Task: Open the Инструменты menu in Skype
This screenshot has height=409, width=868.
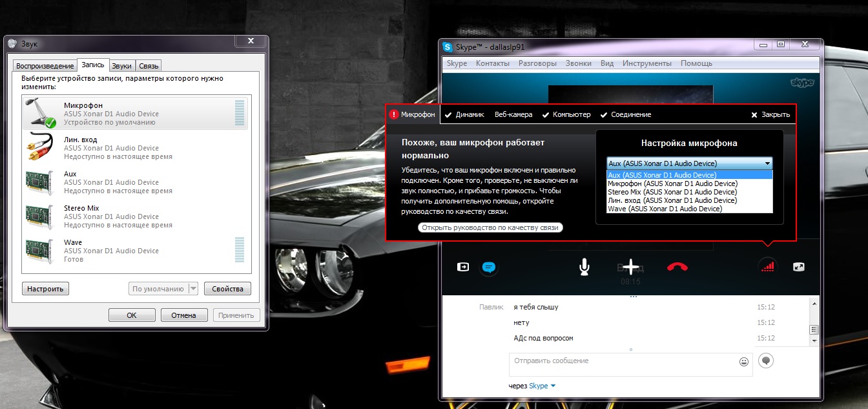Action: (646, 63)
